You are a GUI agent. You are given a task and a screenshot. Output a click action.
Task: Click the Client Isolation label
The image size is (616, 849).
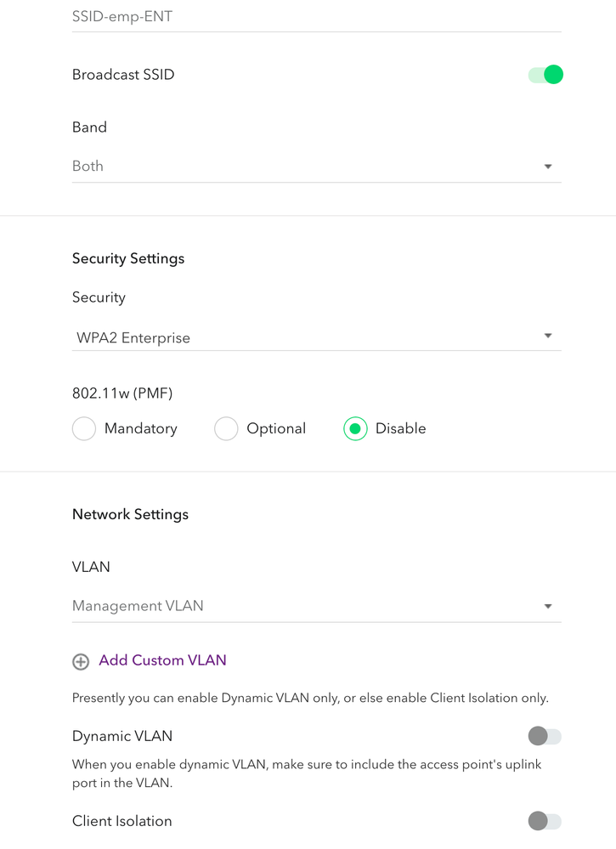[122, 821]
